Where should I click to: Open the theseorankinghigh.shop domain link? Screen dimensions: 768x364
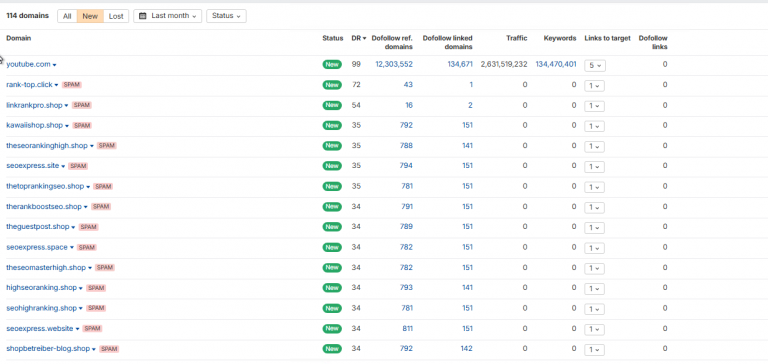click(47, 146)
